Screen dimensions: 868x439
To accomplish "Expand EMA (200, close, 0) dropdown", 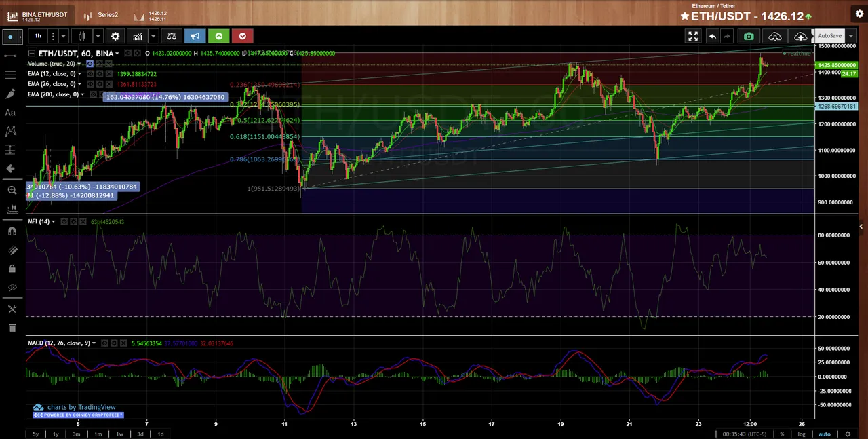I will pos(82,94).
